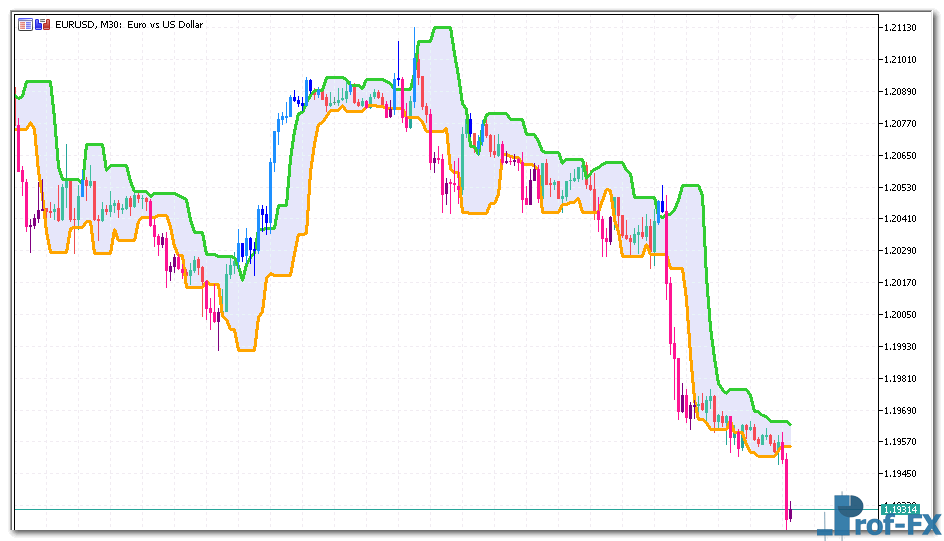Click the 1.20530 price scale label
This screenshot has height=541, width=944.
click(901, 187)
